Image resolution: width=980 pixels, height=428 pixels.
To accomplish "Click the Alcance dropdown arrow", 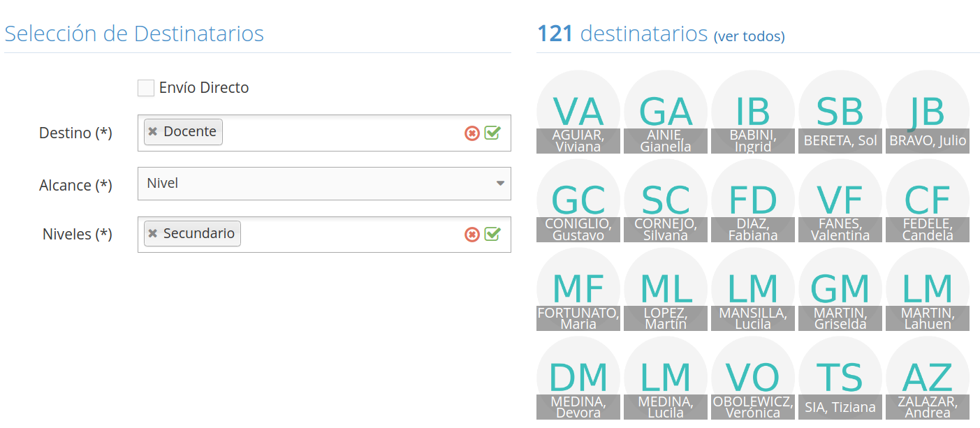I will click(x=500, y=184).
